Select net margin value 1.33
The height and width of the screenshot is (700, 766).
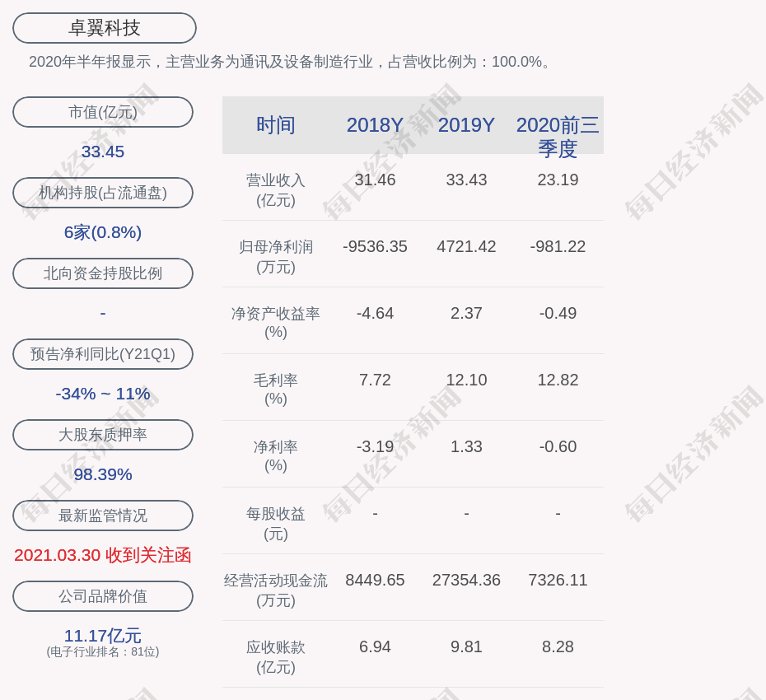tap(466, 446)
